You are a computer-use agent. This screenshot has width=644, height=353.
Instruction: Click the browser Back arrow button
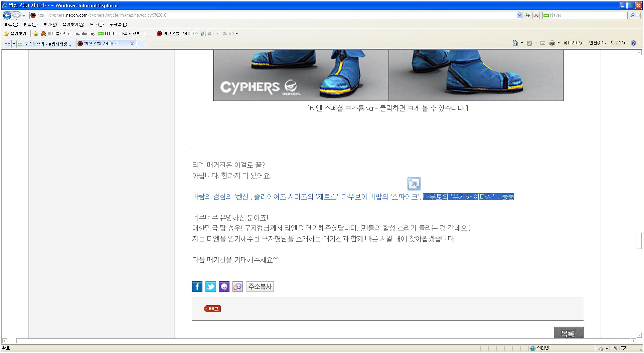(x=7, y=15)
